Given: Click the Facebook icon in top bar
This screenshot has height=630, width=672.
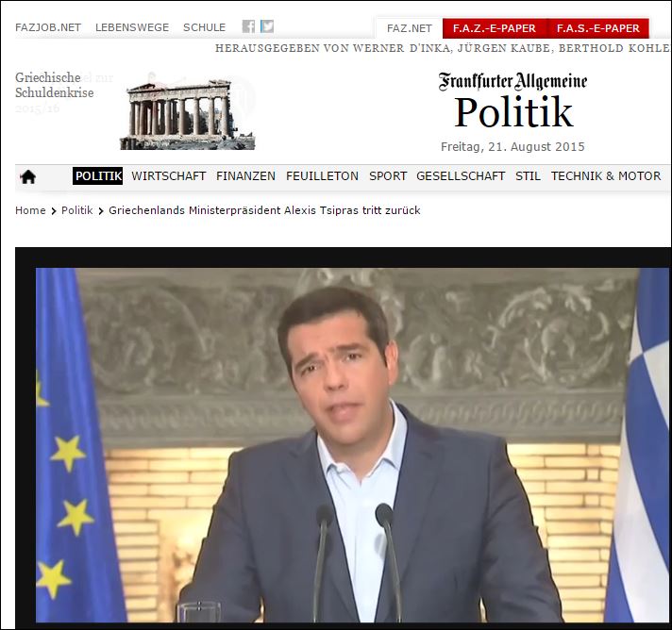Looking at the screenshot, I should (248, 27).
